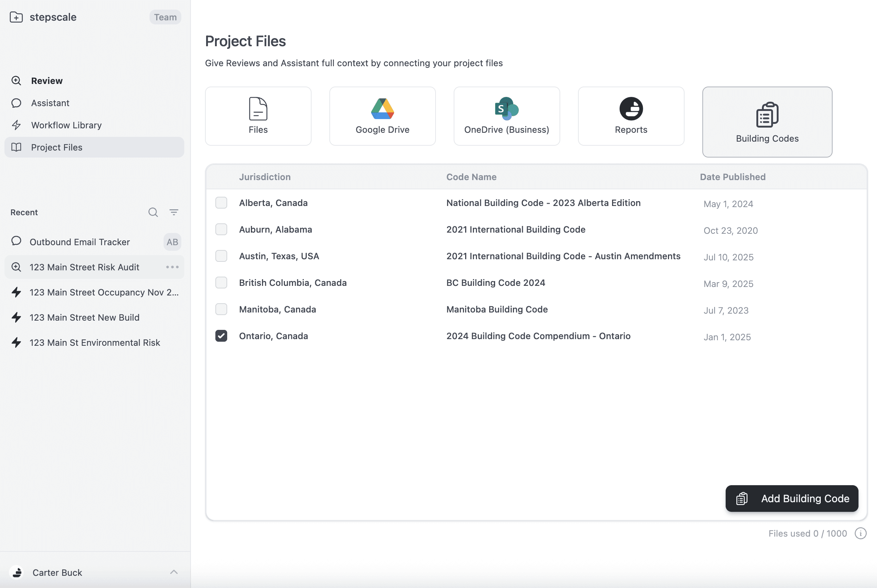Screen dimensions: 877x588
Task: Click Add Building Code button
Action: tap(792, 499)
